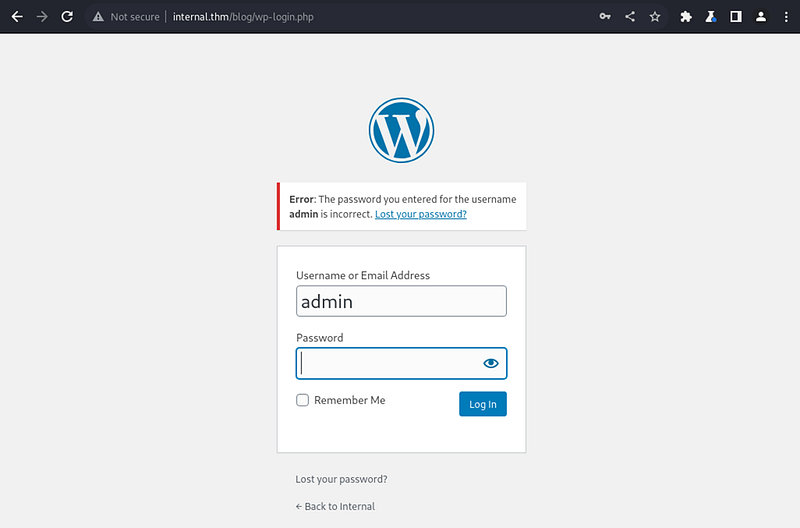Open the Extensions puzzle icon
This screenshot has height=528, width=800.
[686, 17]
